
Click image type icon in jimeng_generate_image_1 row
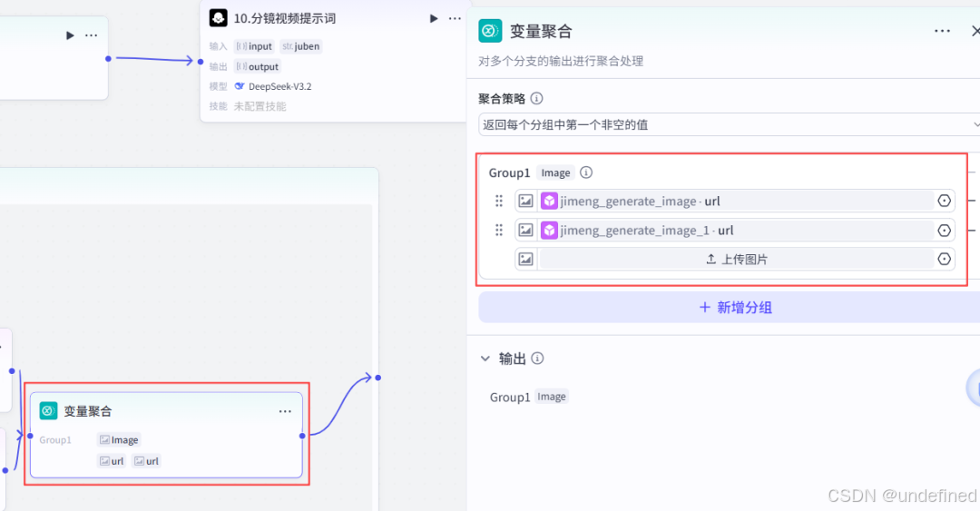click(x=525, y=231)
